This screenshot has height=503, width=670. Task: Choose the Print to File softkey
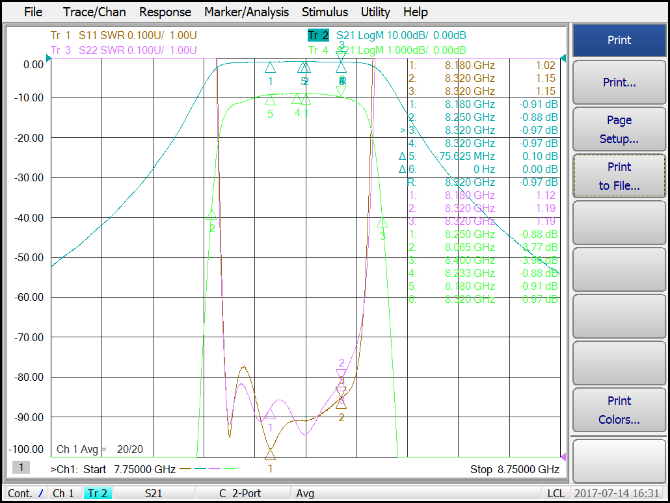click(x=619, y=176)
